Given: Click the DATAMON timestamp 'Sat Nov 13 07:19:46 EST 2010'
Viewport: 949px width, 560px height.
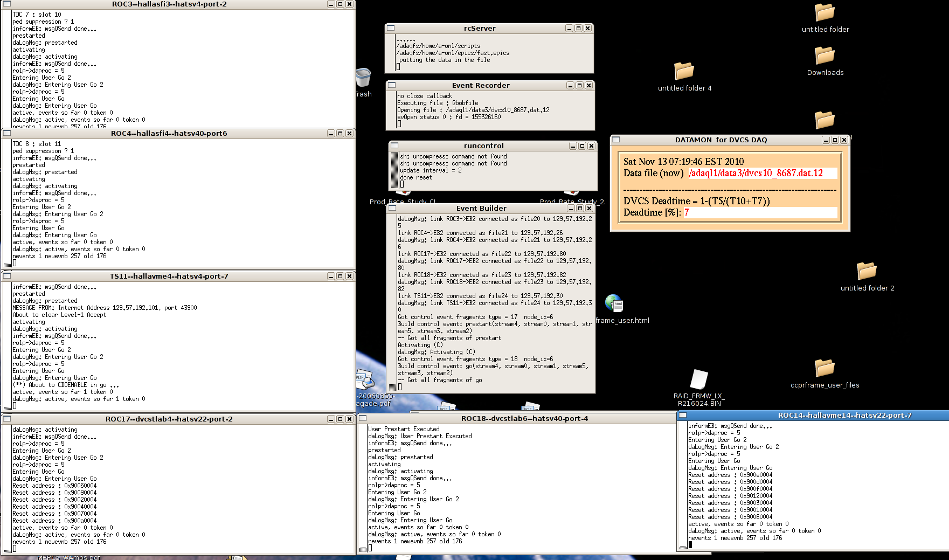Looking at the screenshot, I should [x=683, y=162].
